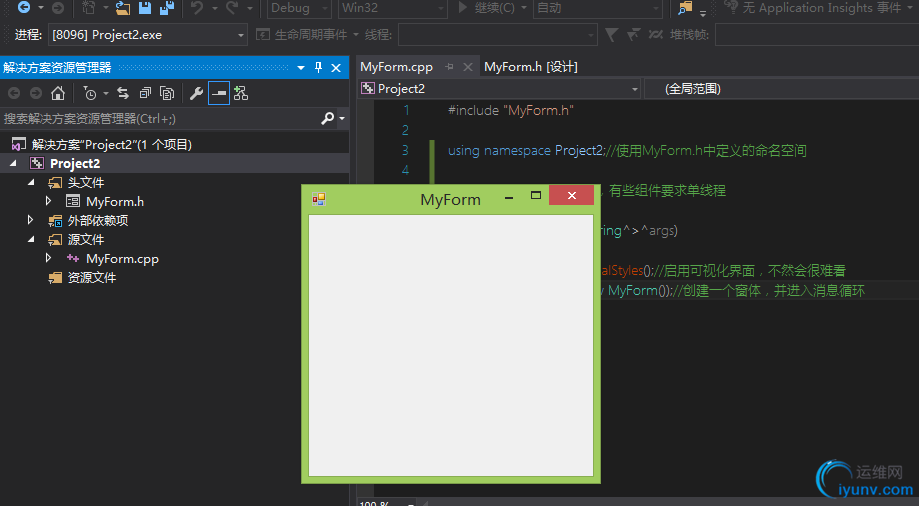This screenshot has width=919, height=506.
Task: Click the Save All icon
Action: coord(167,7)
